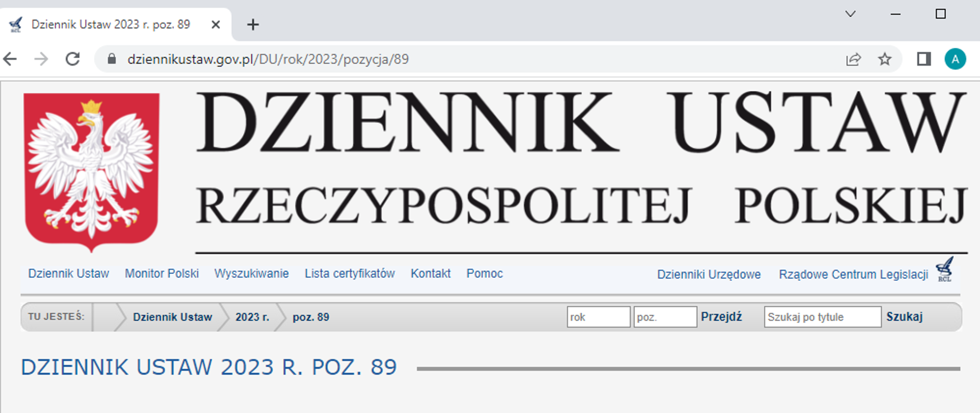Click the Szukaj button
The image size is (980, 413).
coord(904,317)
